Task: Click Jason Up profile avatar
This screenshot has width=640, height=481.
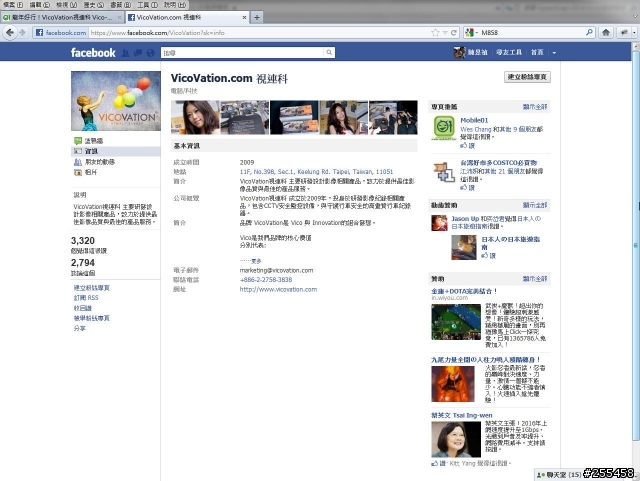Action: 440,223
